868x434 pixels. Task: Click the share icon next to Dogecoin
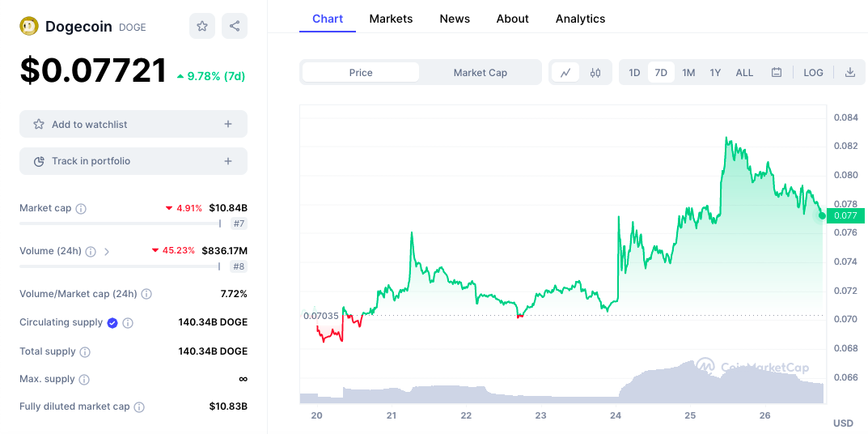235,26
